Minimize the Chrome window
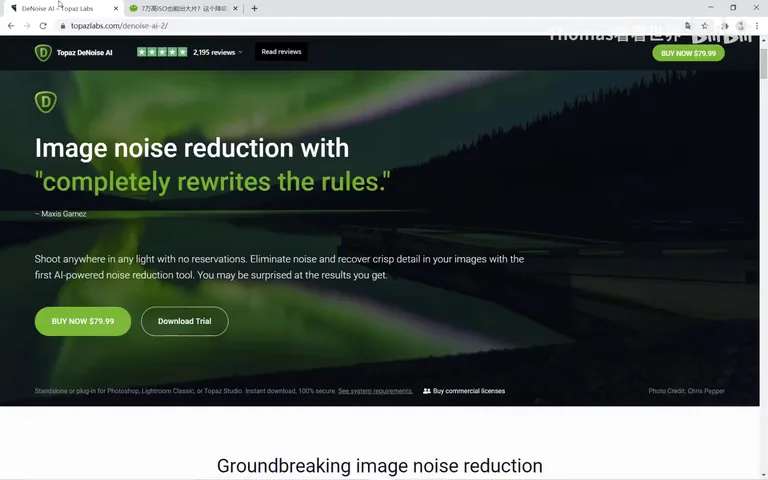The height and width of the screenshot is (480, 768). point(711,8)
